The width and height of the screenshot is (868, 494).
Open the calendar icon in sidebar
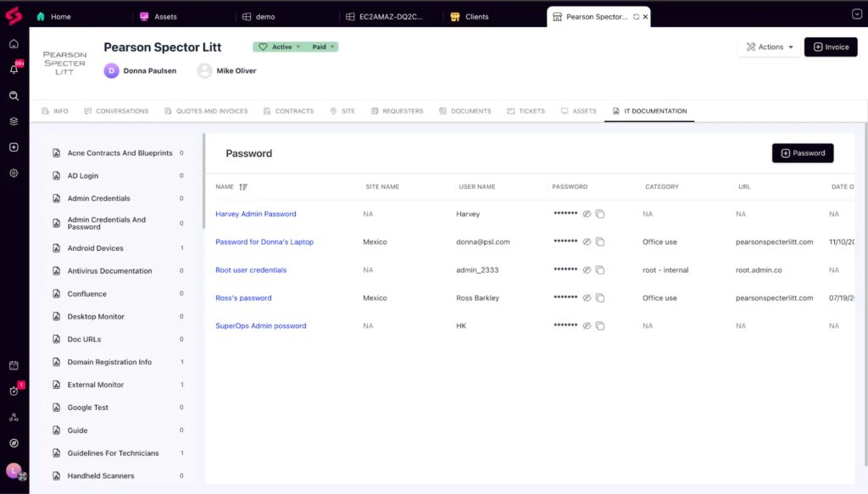click(x=14, y=365)
